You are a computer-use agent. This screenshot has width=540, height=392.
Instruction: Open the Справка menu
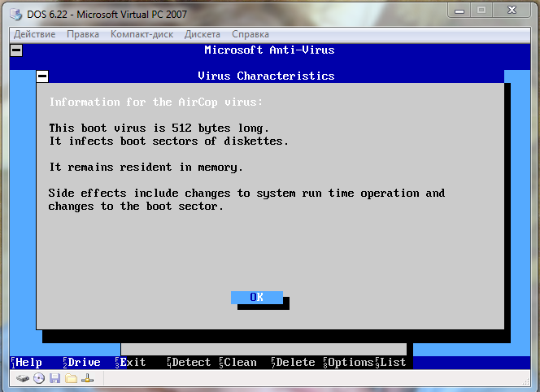(250, 34)
